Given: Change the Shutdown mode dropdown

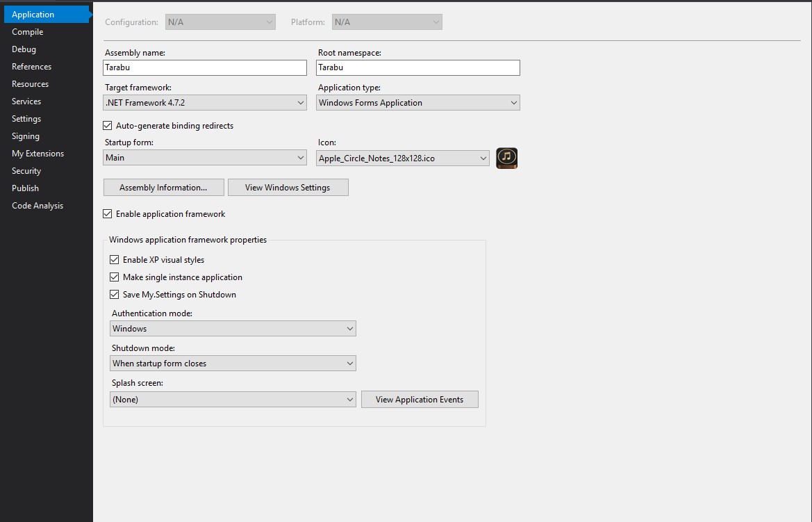Looking at the screenshot, I should pos(233,364).
